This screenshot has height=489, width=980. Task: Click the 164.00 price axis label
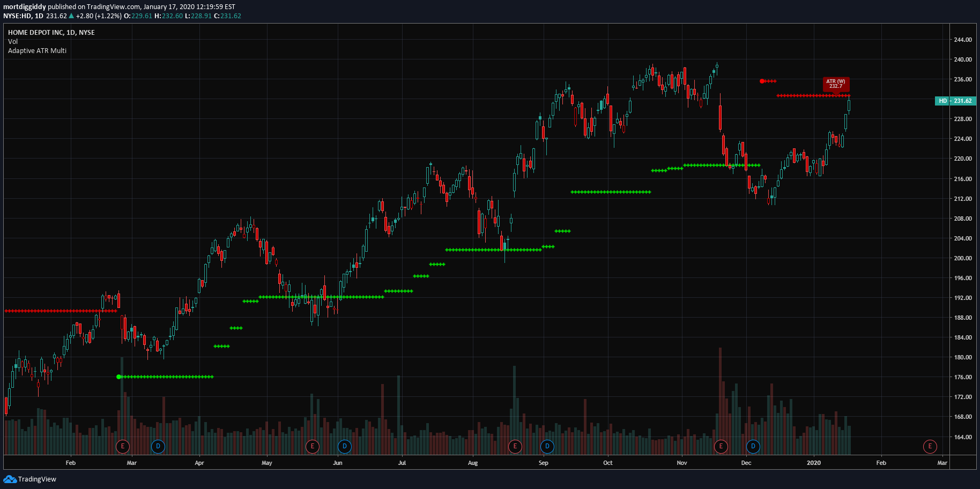point(963,437)
